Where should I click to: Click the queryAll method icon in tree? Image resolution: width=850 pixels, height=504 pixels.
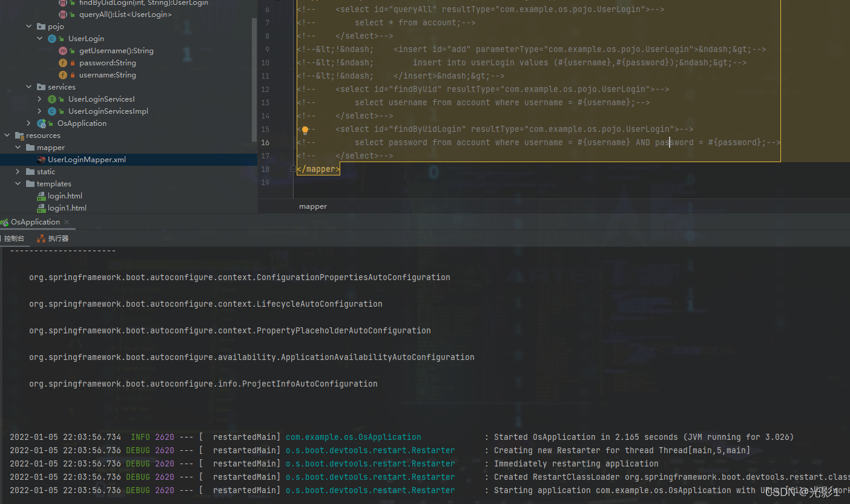pyautogui.click(x=62, y=14)
